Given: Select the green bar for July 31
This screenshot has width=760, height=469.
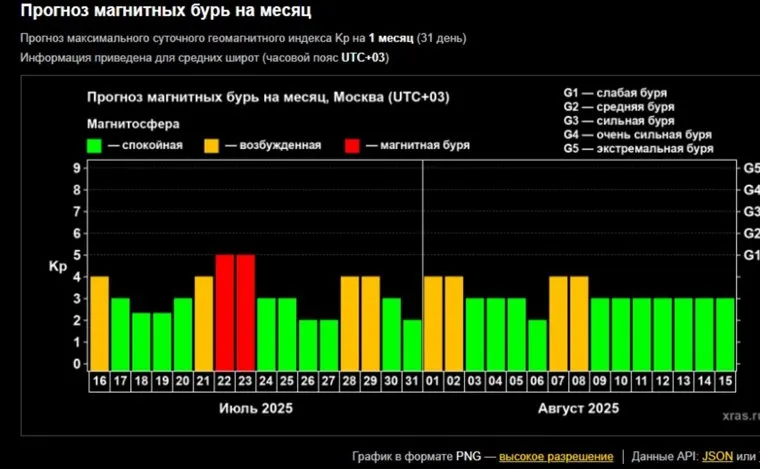Looking at the screenshot, I should point(412,344).
